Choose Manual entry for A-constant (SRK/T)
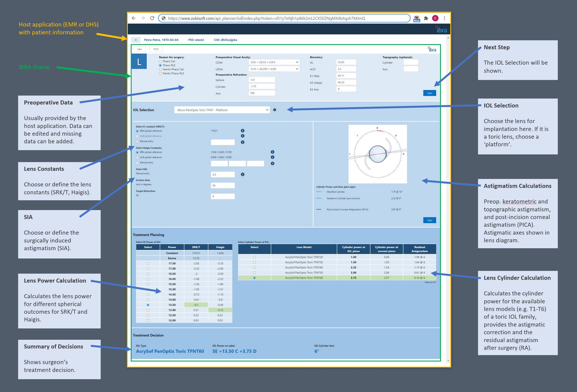This screenshot has height=392, width=577. pyautogui.click(x=137, y=141)
